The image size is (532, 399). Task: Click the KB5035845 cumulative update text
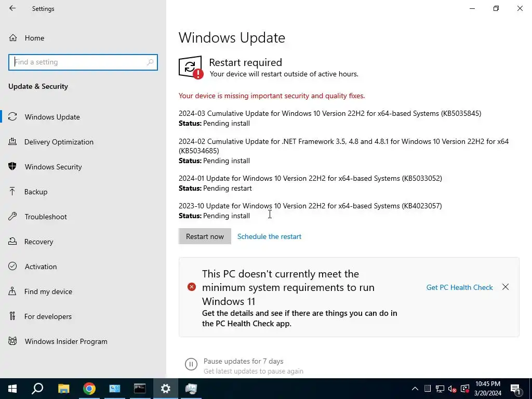pyautogui.click(x=330, y=113)
